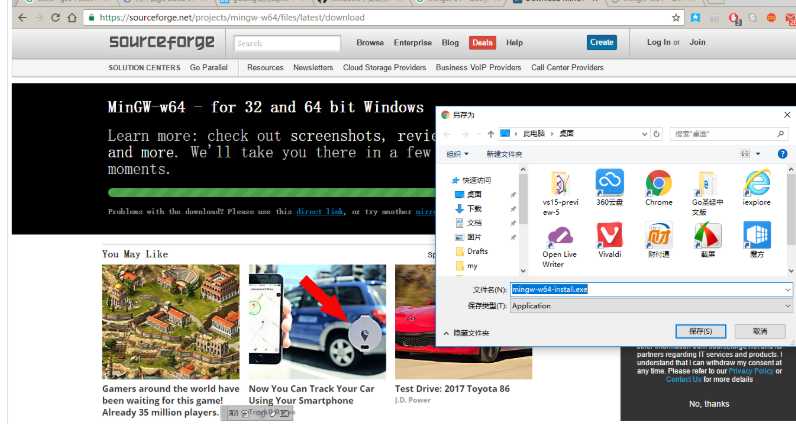Click the mingw-w64-install.exe file name field
The image size is (796, 424).
point(648,289)
